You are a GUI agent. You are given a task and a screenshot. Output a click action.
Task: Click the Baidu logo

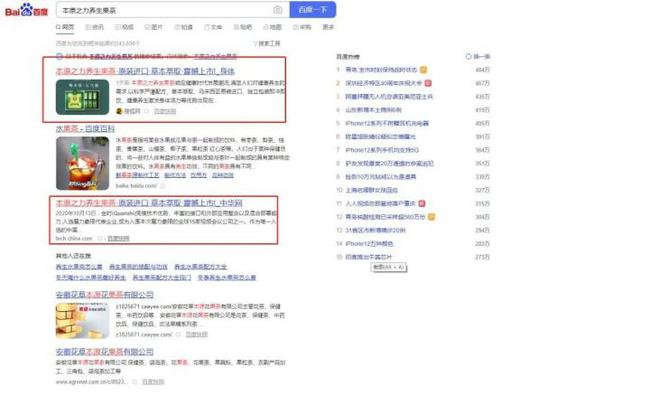[26, 10]
